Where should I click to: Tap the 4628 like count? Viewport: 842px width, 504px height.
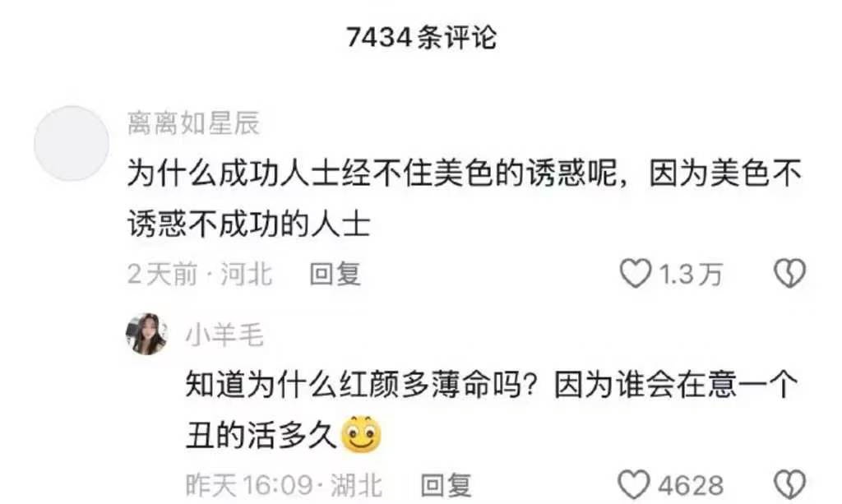(x=691, y=486)
